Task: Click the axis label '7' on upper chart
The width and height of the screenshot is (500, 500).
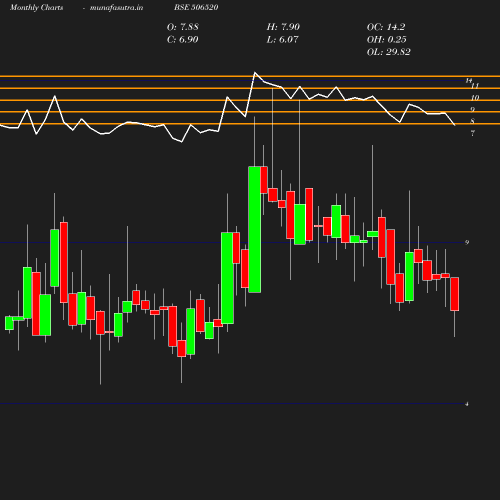Action: (x=472, y=133)
